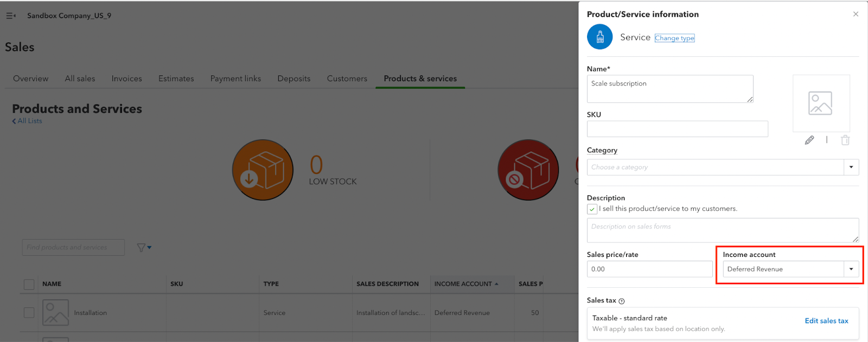
Task: Toggle the select-all checkbox in table header
Action: point(29,284)
